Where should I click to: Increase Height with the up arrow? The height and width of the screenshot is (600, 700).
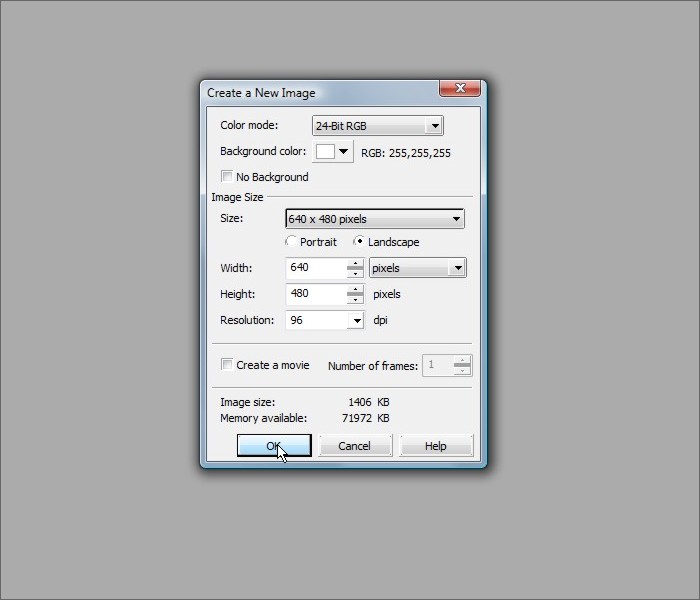tap(355, 290)
